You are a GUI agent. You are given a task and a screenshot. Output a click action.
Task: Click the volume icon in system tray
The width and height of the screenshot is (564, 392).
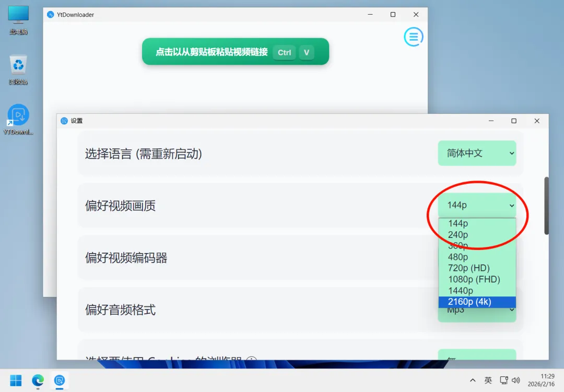516,381
